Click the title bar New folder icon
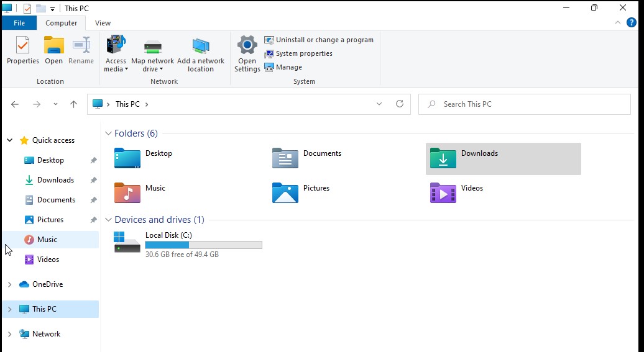644x352 pixels. tap(40, 8)
